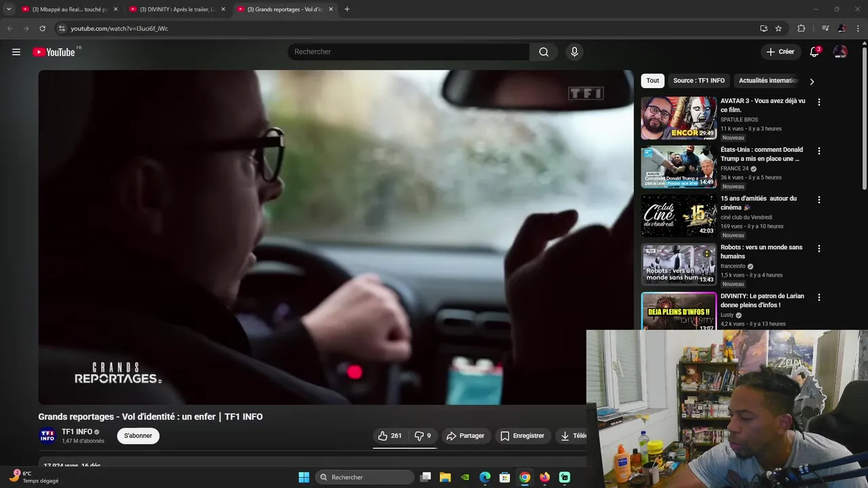
Task: Click the search magnifier button
Action: click(544, 52)
